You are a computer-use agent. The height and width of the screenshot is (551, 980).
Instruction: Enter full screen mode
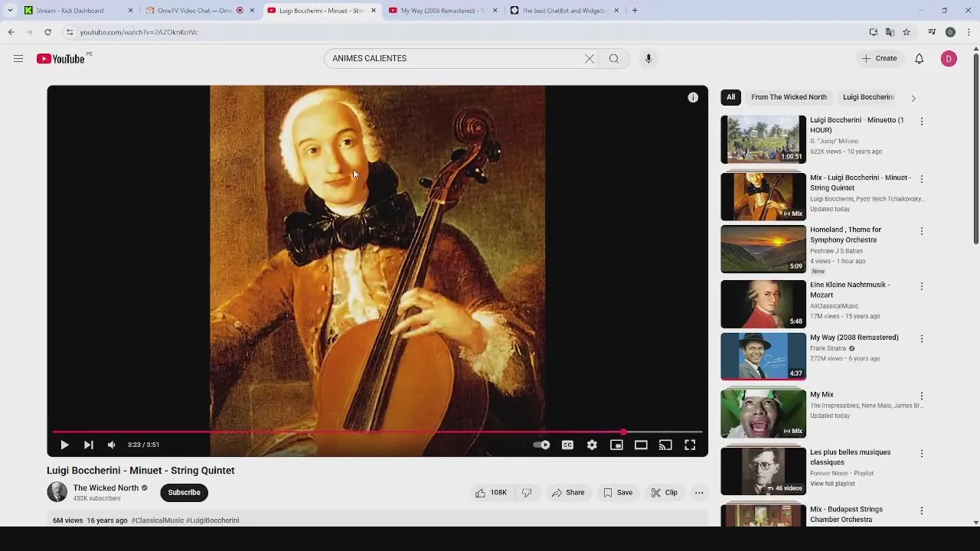pos(690,445)
